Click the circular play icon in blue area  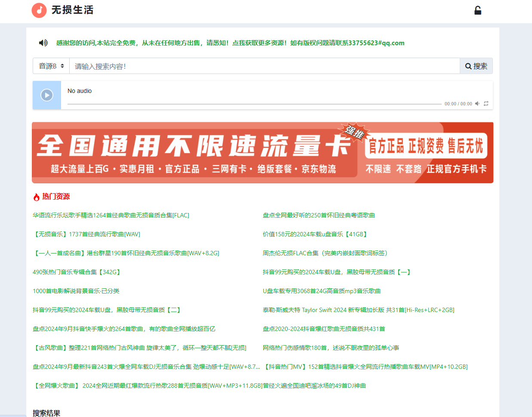(x=46, y=95)
